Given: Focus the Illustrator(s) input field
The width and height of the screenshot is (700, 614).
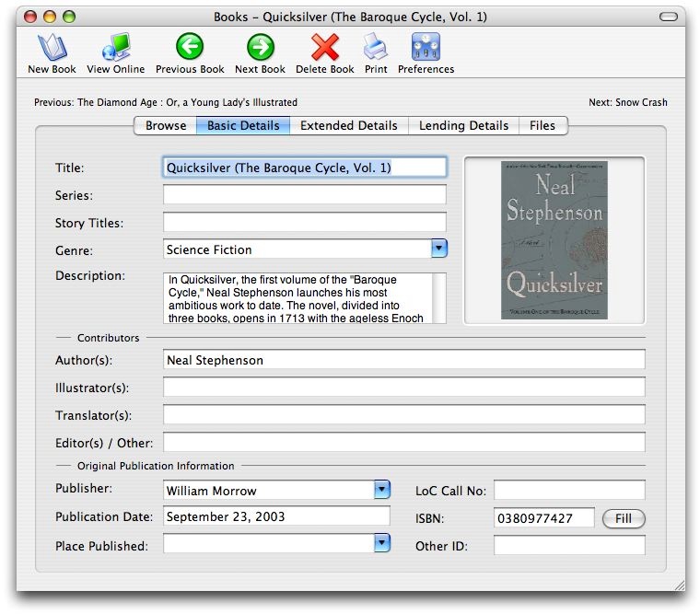Looking at the screenshot, I should pyautogui.click(x=404, y=387).
